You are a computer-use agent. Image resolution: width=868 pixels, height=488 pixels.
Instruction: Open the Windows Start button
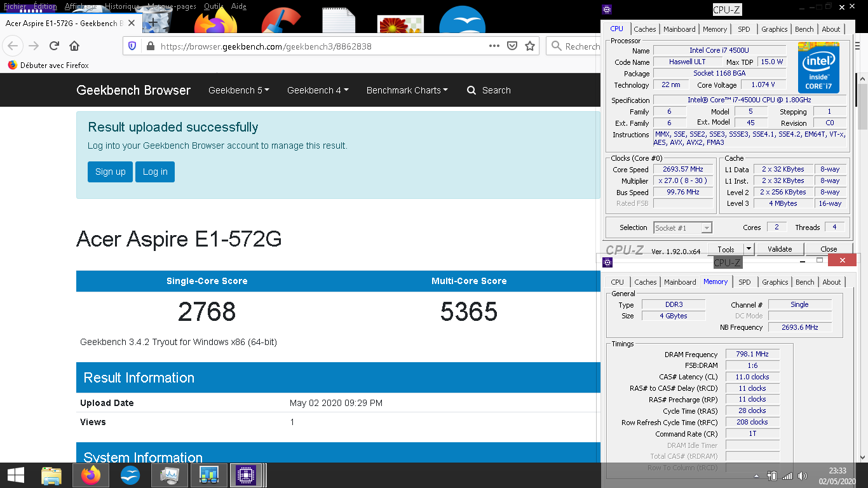pyautogui.click(x=15, y=475)
